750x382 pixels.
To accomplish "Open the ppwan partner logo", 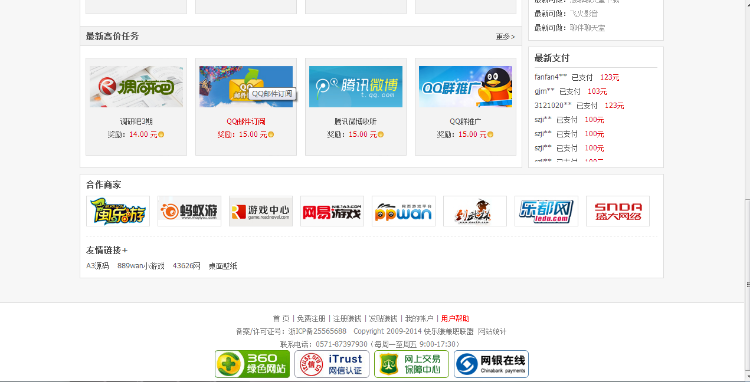I will point(404,211).
